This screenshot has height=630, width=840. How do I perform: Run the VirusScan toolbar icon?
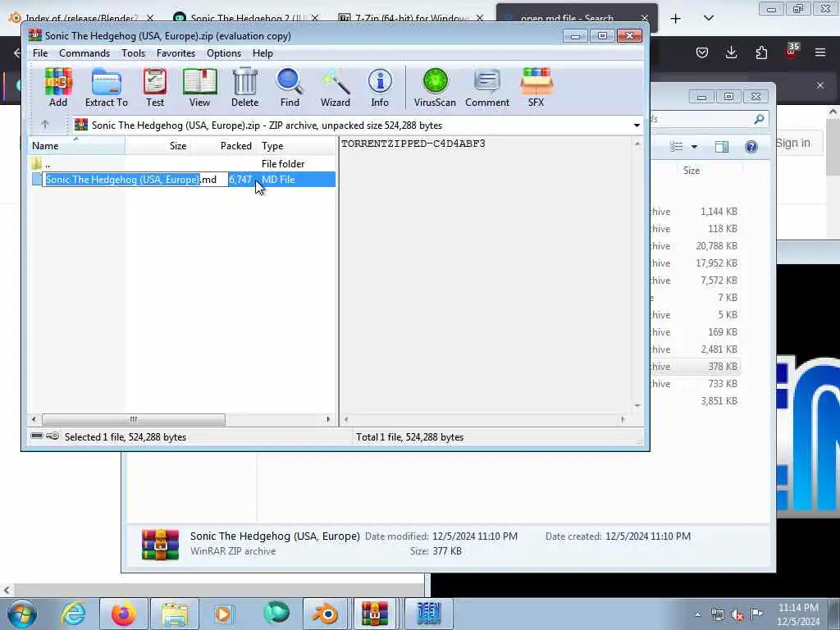pos(435,88)
